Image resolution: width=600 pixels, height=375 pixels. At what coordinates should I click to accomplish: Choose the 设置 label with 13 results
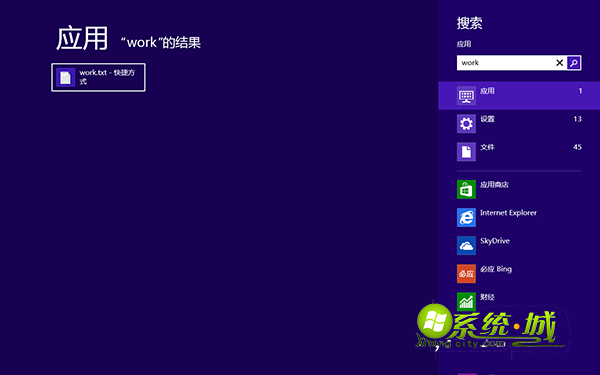click(x=487, y=119)
